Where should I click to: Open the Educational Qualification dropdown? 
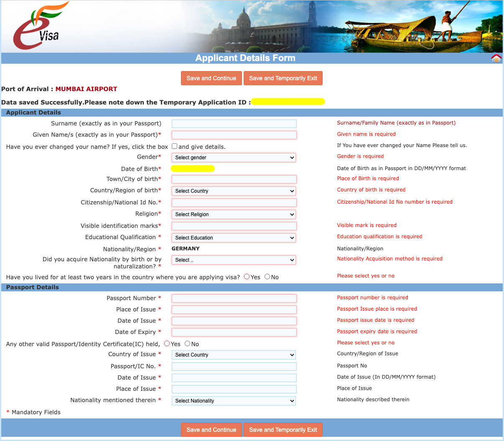[233, 237]
